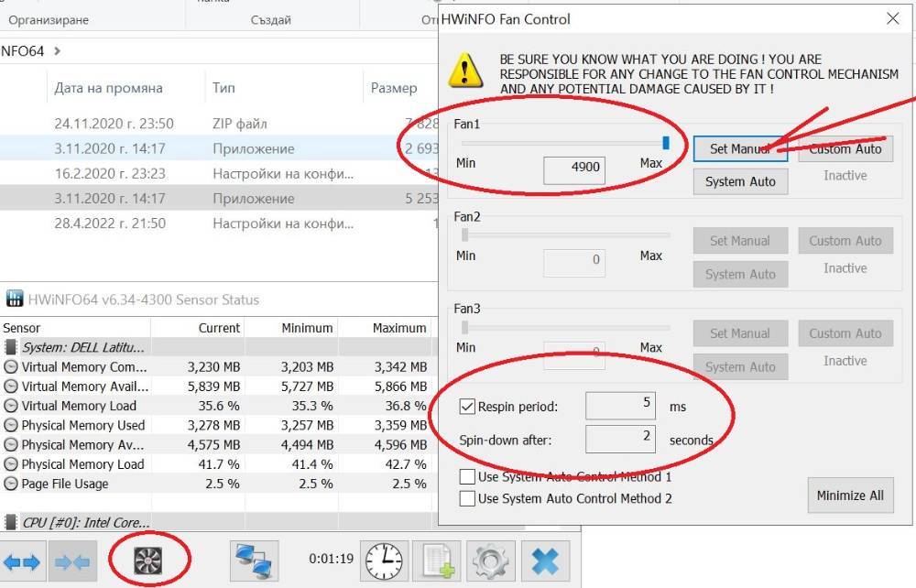The width and height of the screenshot is (916, 588).
Task: Click Custom Auto for Fan1
Action: (845, 149)
